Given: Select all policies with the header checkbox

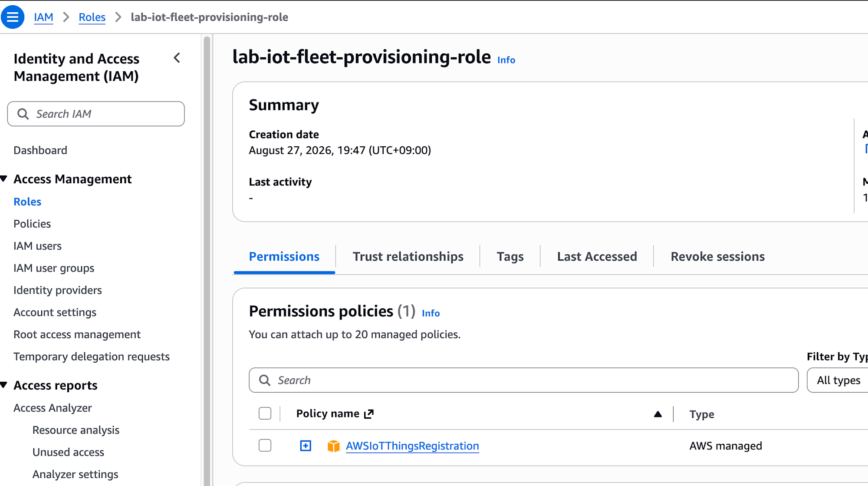Looking at the screenshot, I should 265,413.
